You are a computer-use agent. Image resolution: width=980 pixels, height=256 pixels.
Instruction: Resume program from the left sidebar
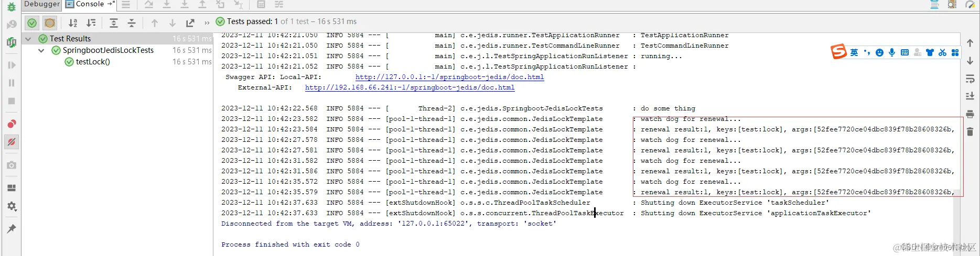(x=11, y=65)
